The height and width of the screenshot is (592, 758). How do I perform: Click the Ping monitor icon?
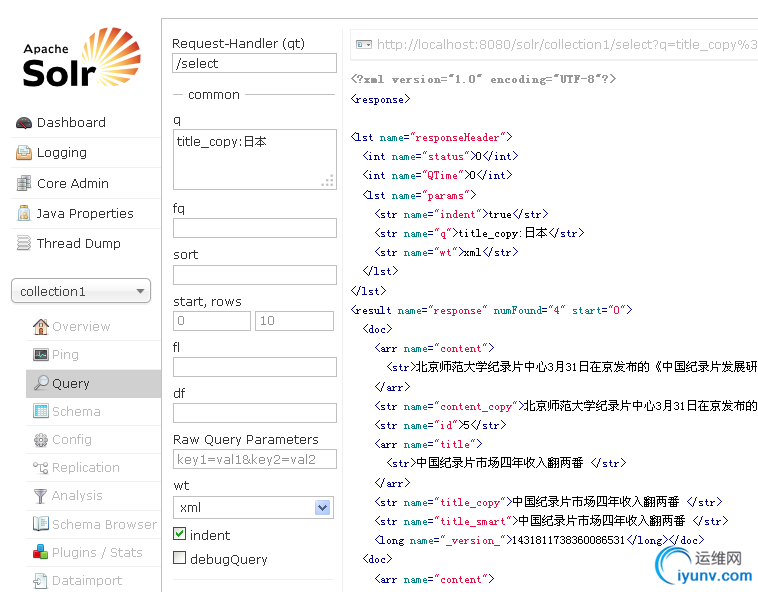coord(41,355)
